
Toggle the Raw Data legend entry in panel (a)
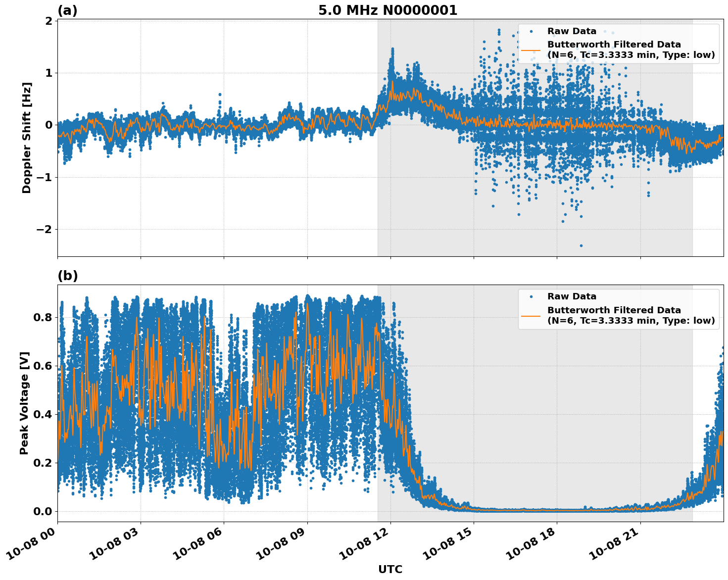tap(572, 30)
